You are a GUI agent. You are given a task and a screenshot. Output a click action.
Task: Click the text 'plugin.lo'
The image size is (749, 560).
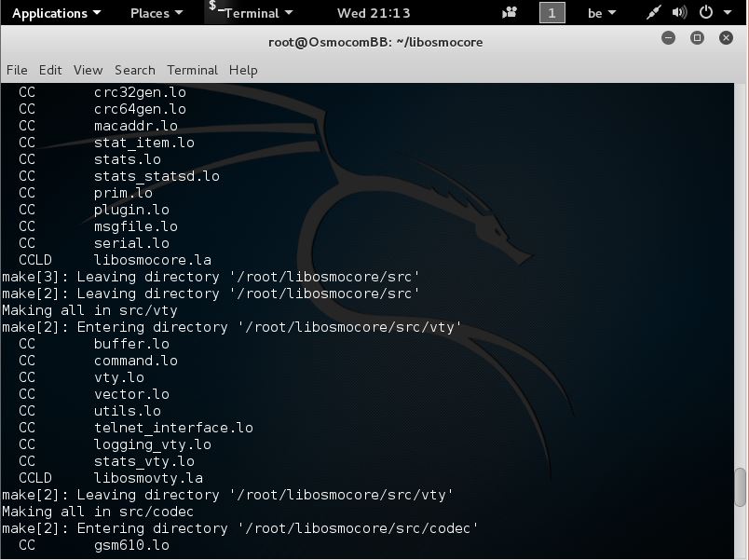[131, 210]
